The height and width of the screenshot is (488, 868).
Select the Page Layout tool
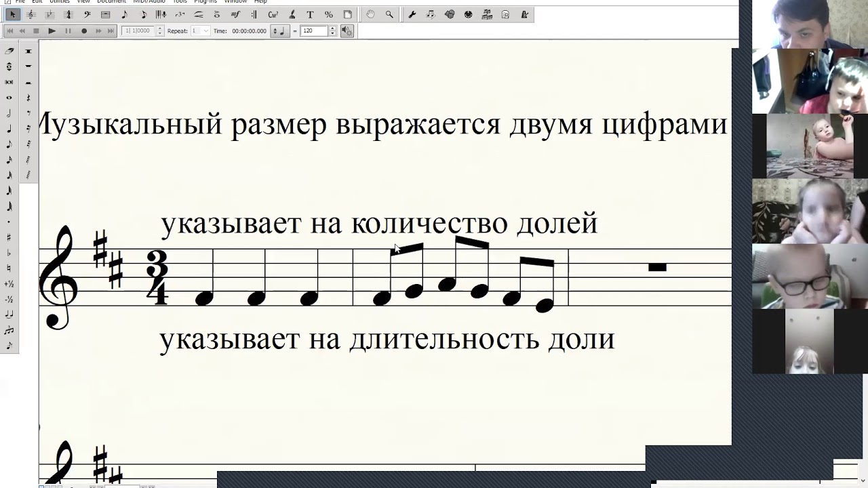[x=347, y=14]
